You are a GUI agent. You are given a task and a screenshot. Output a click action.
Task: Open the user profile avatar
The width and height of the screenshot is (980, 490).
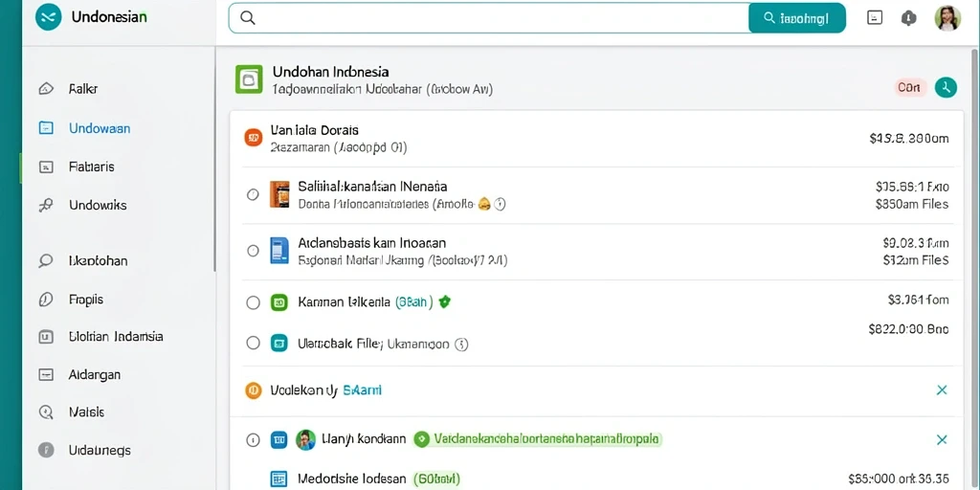pyautogui.click(x=947, y=18)
